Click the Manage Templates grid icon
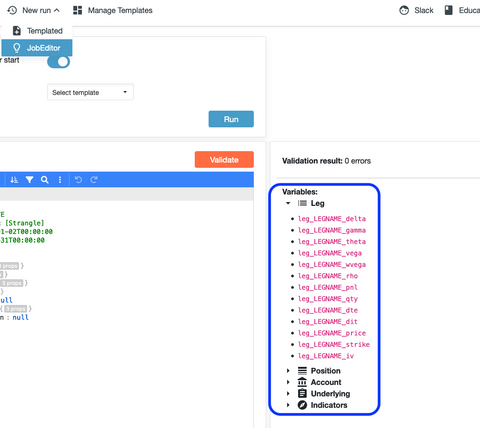Screen dimensions: 480x428 click(x=78, y=11)
